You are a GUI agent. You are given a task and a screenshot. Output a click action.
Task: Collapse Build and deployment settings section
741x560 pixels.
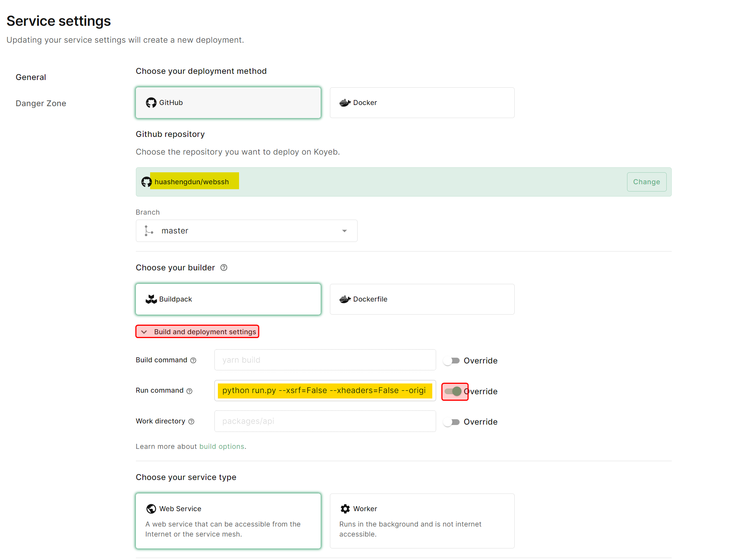coord(197,332)
